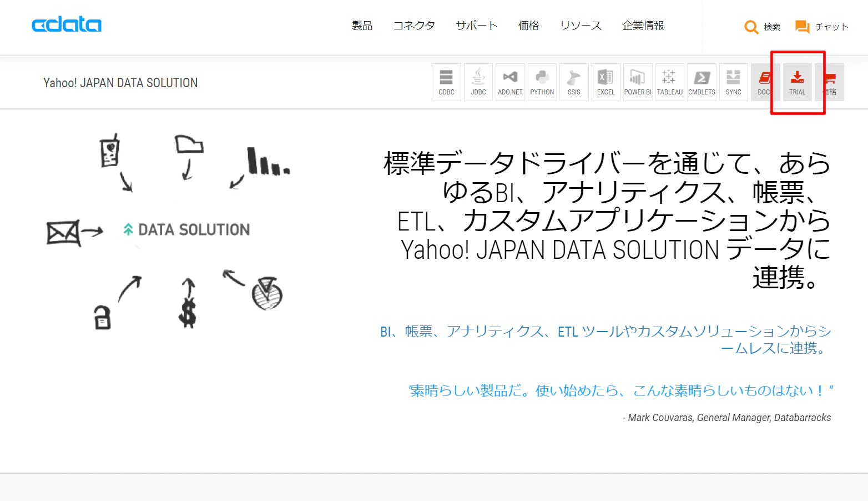
Task: Open the サポート menu
Action: point(477,26)
